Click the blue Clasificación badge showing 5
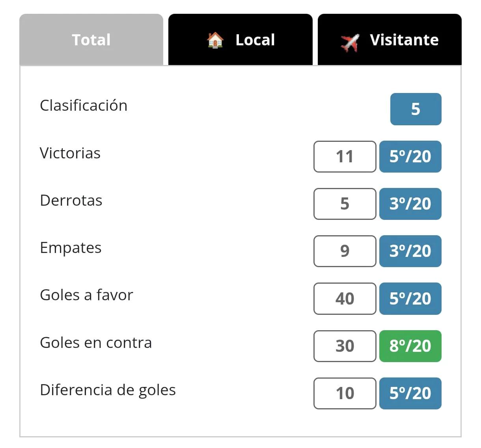This screenshot has height=448, width=481. tap(416, 109)
